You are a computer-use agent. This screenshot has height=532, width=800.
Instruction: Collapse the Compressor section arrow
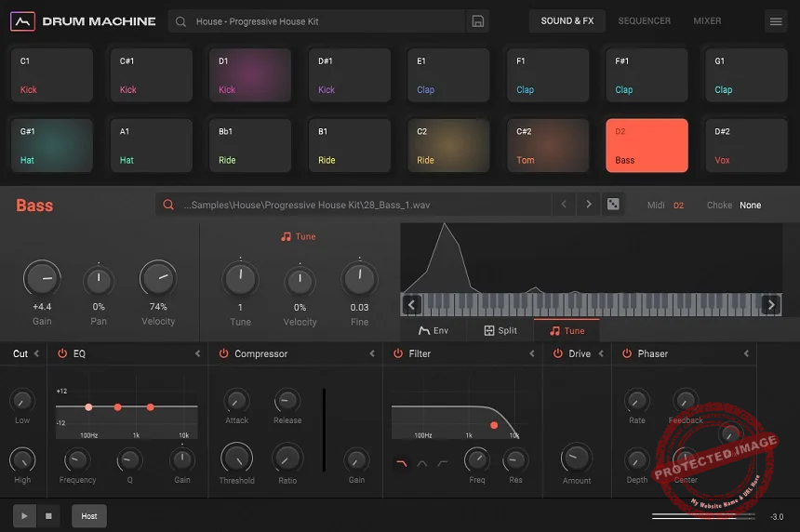[372, 353]
